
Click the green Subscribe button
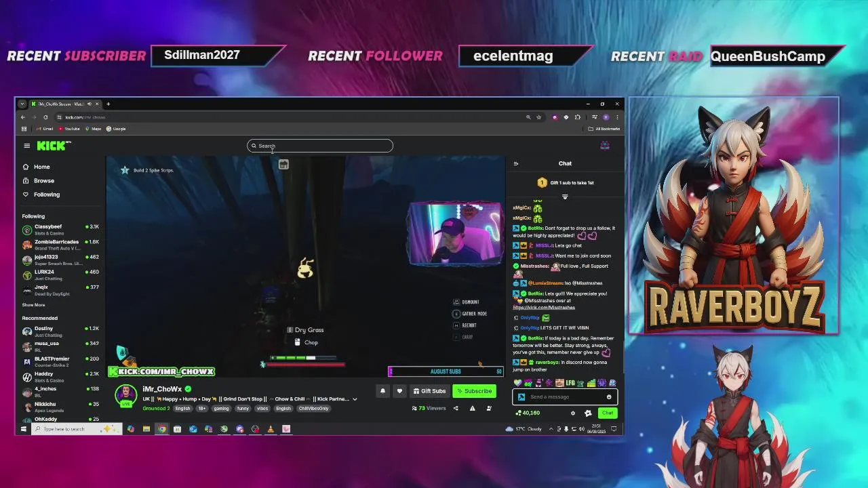click(x=474, y=391)
